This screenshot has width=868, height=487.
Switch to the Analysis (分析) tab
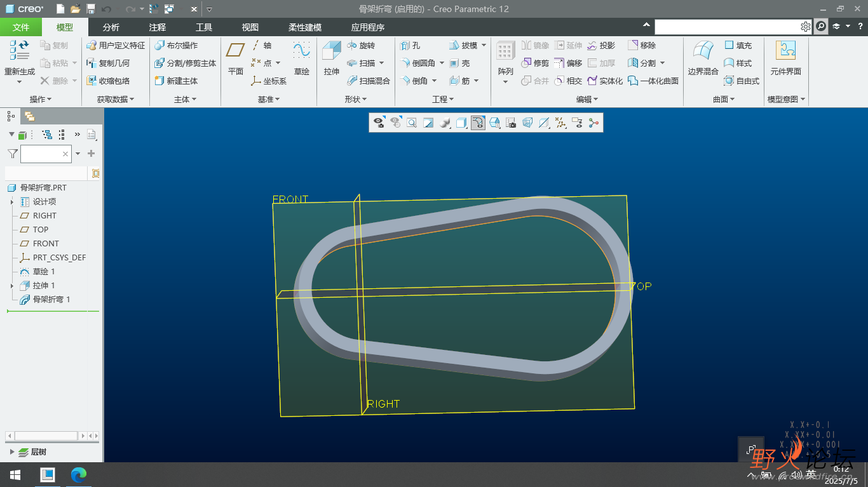111,27
